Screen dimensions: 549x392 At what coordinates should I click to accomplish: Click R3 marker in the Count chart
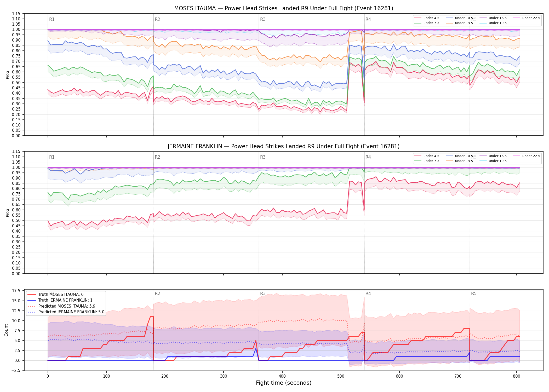[263, 293]
